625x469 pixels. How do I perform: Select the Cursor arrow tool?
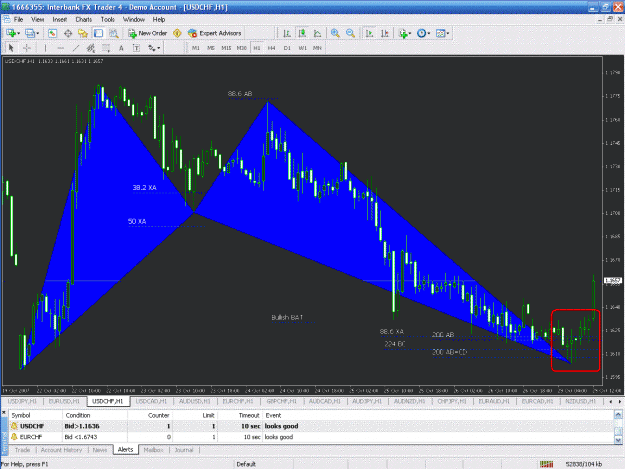tap(11, 48)
